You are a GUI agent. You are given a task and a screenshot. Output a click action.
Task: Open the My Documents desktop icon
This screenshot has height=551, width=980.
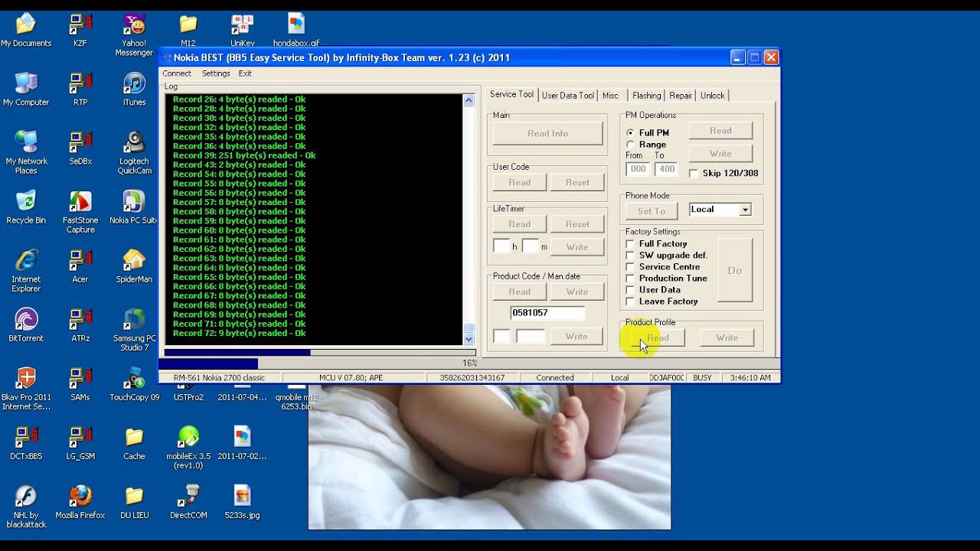click(x=26, y=30)
